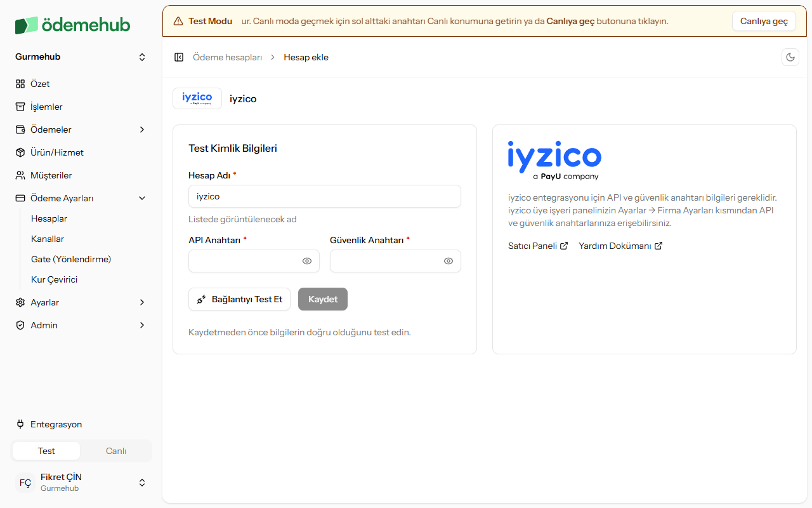Click the Özet dashboard icon

20,84
